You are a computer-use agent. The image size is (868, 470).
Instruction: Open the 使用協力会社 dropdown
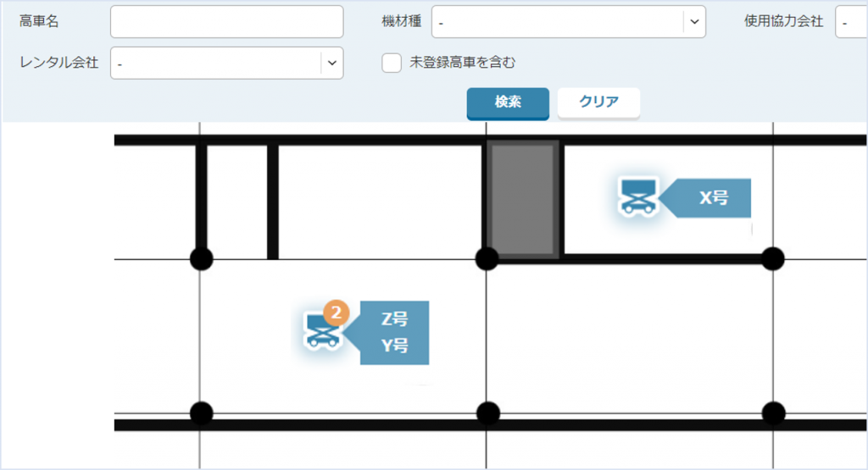click(850, 22)
